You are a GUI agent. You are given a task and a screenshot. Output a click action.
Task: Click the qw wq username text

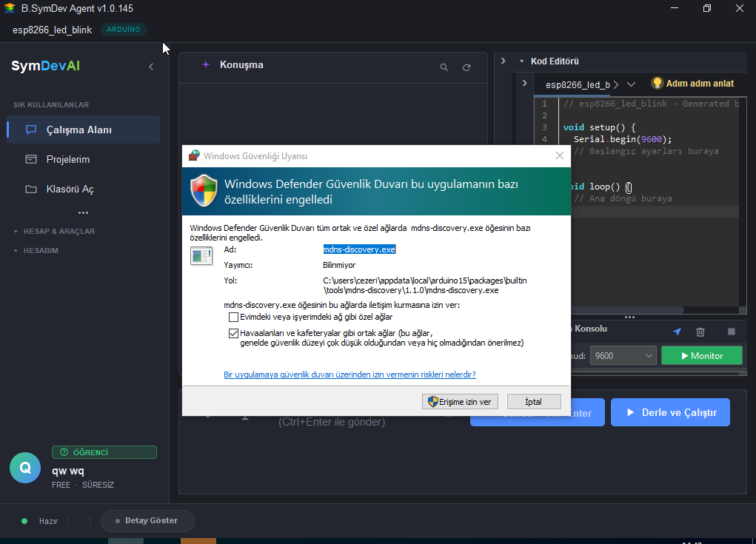point(68,471)
